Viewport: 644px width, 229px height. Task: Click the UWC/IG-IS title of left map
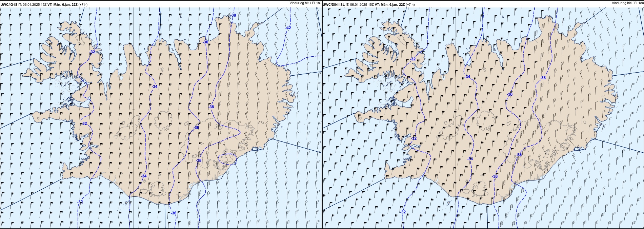coord(8,4)
